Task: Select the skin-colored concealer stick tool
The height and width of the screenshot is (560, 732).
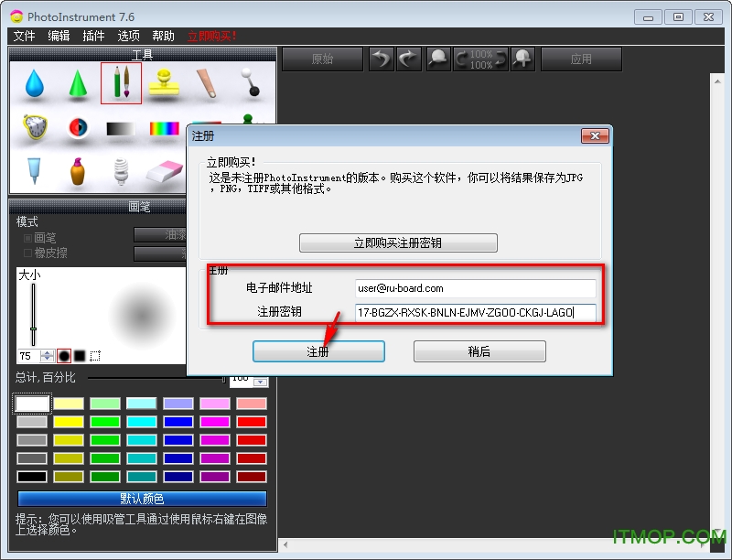Action: (207, 83)
